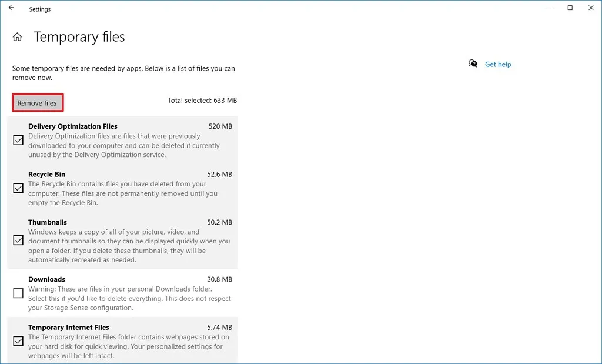
Task: Close the Settings window
Action: point(591,8)
